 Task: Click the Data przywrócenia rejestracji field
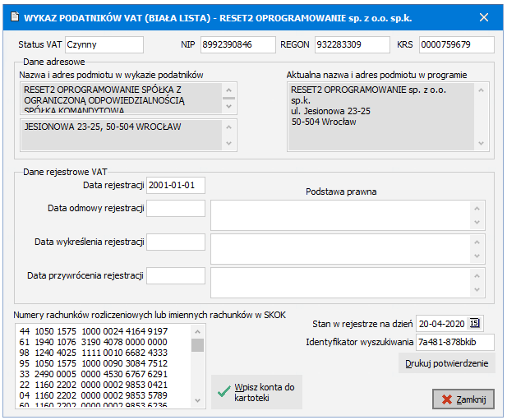click(x=176, y=276)
